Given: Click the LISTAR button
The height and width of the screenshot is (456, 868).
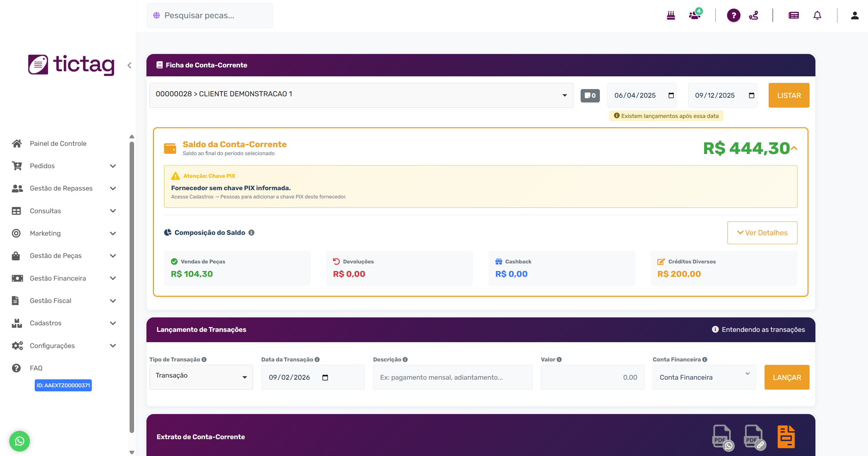Looking at the screenshot, I should tap(789, 95).
